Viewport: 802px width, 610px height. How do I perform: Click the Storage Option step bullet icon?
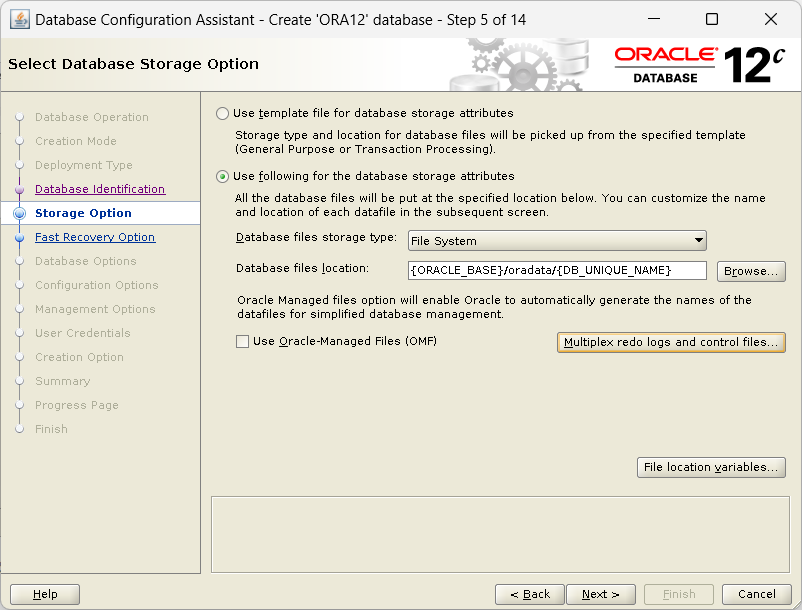[19, 213]
